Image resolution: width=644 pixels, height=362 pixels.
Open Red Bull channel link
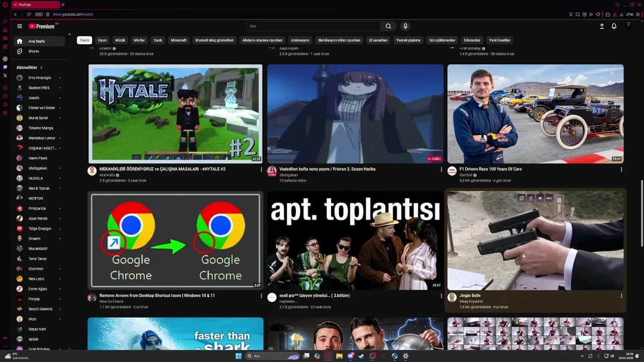pyautogui.click(x=465, y=175)
